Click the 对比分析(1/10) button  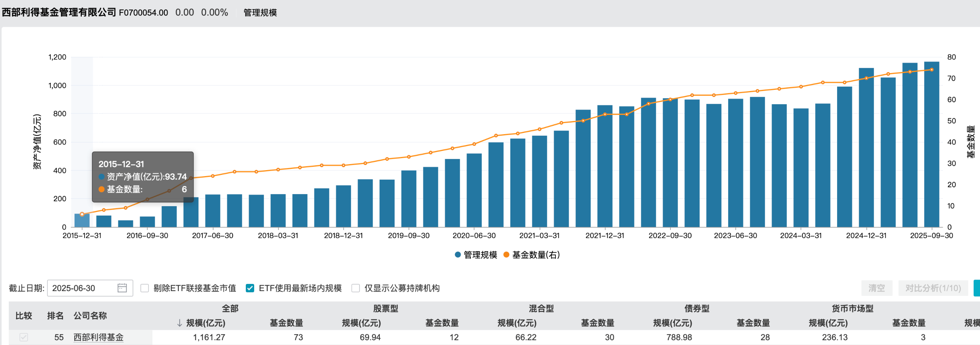[933, 288]
